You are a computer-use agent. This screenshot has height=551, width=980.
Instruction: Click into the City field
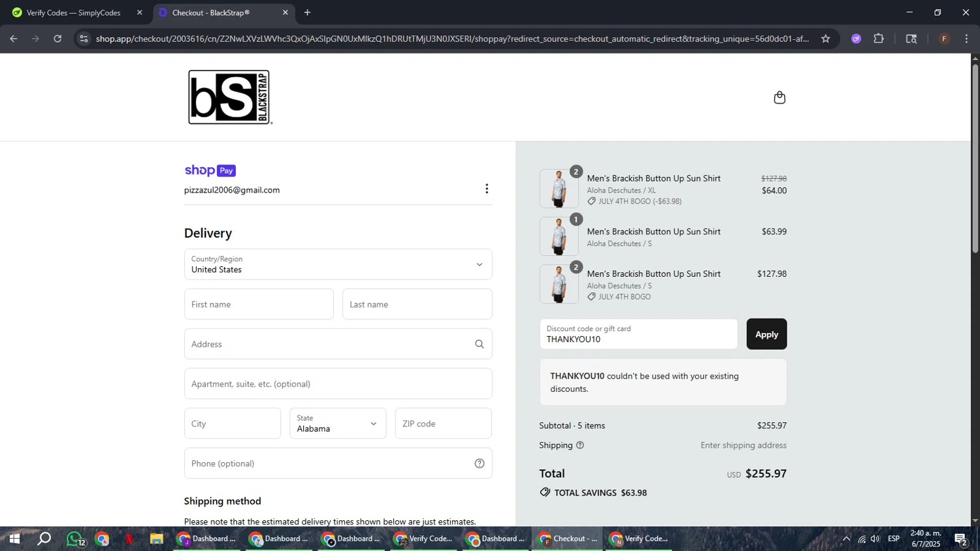pyautogui.click(x=233, y=424)
